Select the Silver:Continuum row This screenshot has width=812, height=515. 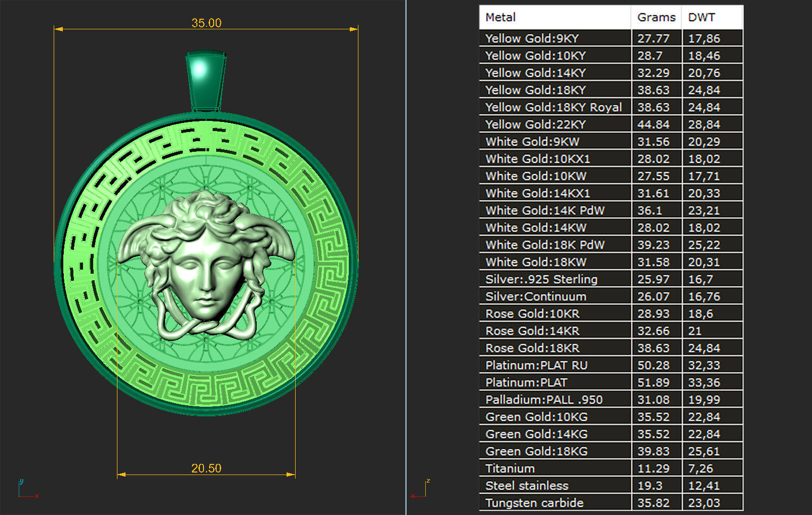coord(611,296)
